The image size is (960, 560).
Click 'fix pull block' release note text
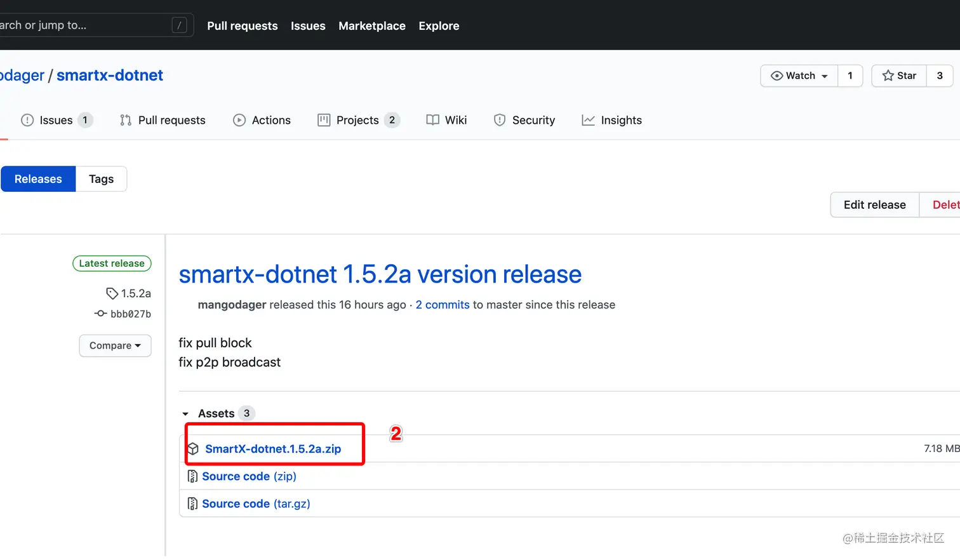[x=215, y=343]
